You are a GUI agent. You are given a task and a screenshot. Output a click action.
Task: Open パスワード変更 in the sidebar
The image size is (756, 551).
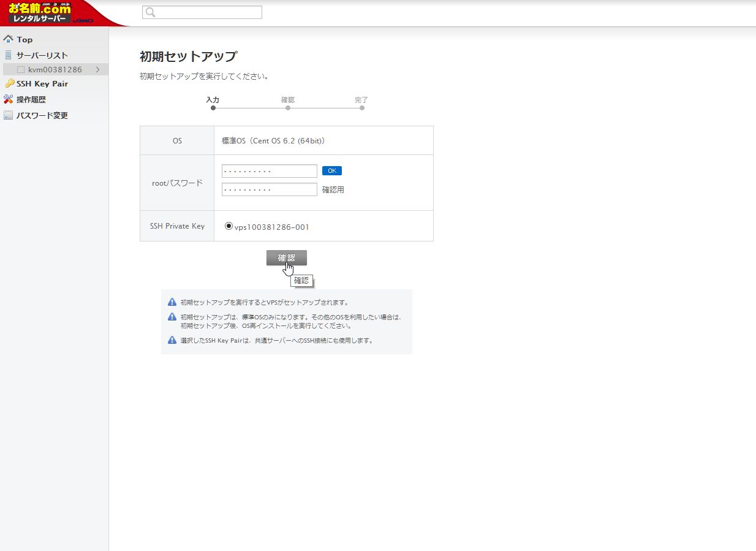pyautogui.click(x=42, y=115)
